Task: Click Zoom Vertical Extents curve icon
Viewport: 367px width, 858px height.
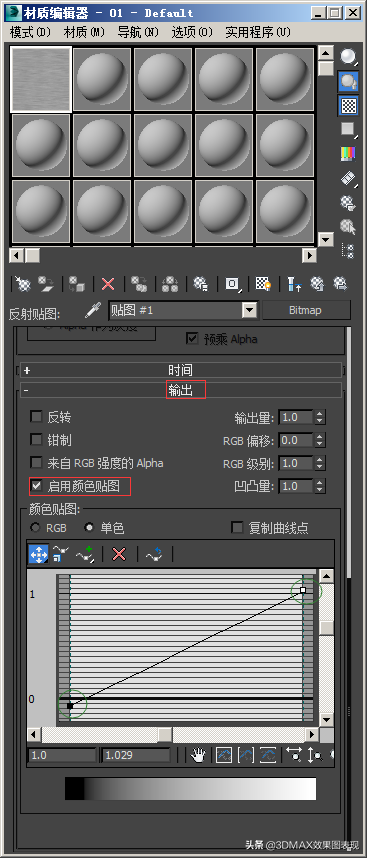Action: point(267,756)
